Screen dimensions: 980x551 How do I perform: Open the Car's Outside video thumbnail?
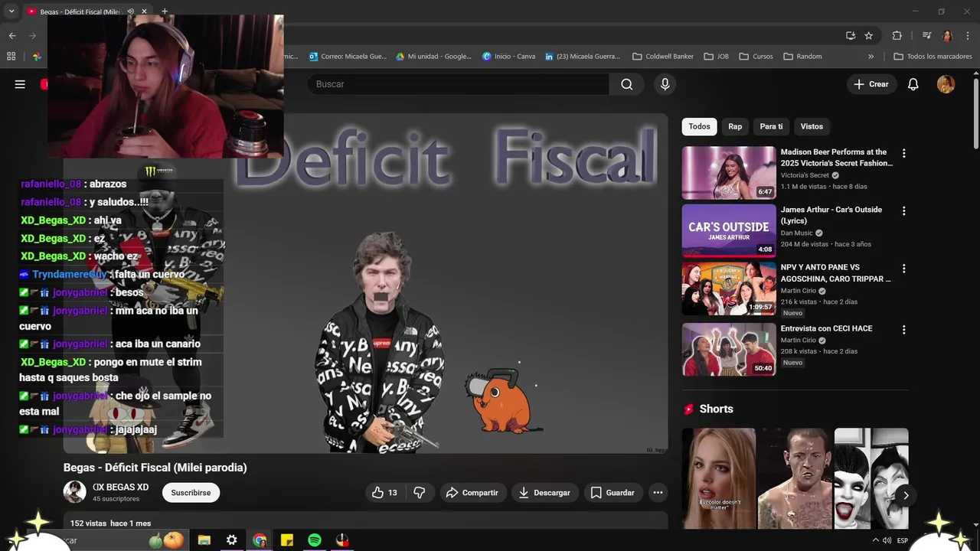pyautogui.click(x=729, y=230)
